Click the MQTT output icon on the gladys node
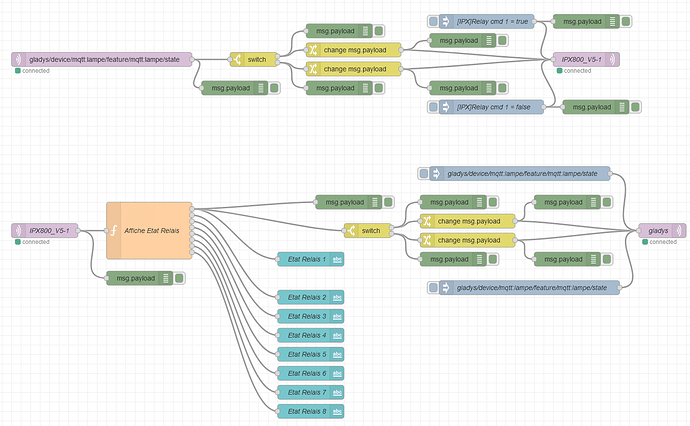The image size is (690, 426). point(679,231)
